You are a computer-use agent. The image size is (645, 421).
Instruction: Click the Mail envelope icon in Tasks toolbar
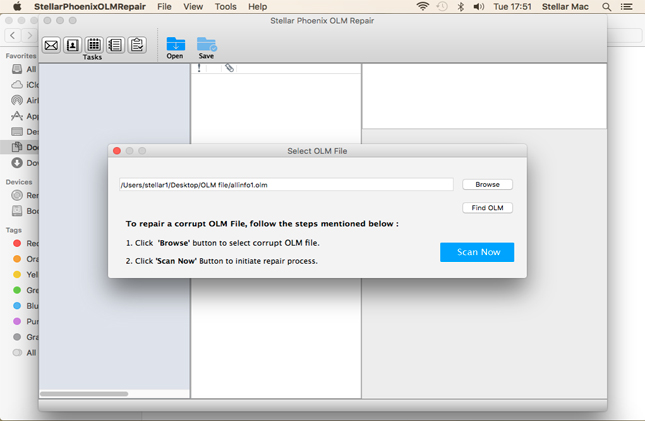coord(51,45)
